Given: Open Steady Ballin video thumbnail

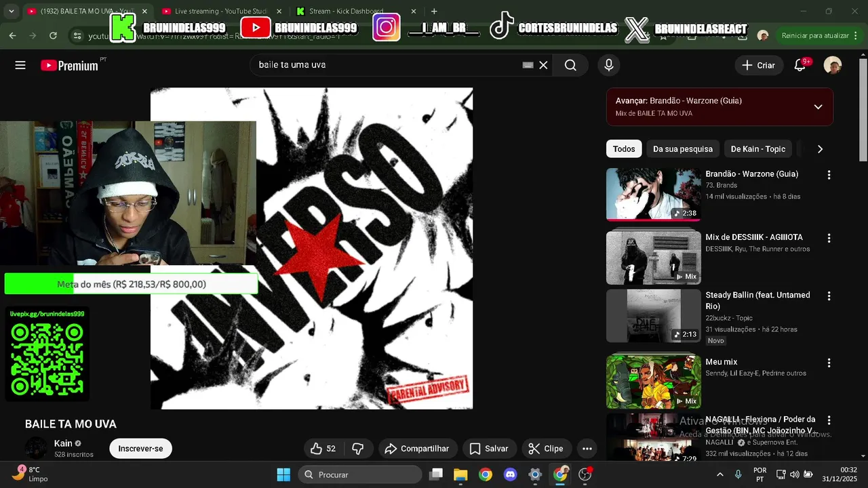Looking at the screenshot, I should [x=653, y=316].
